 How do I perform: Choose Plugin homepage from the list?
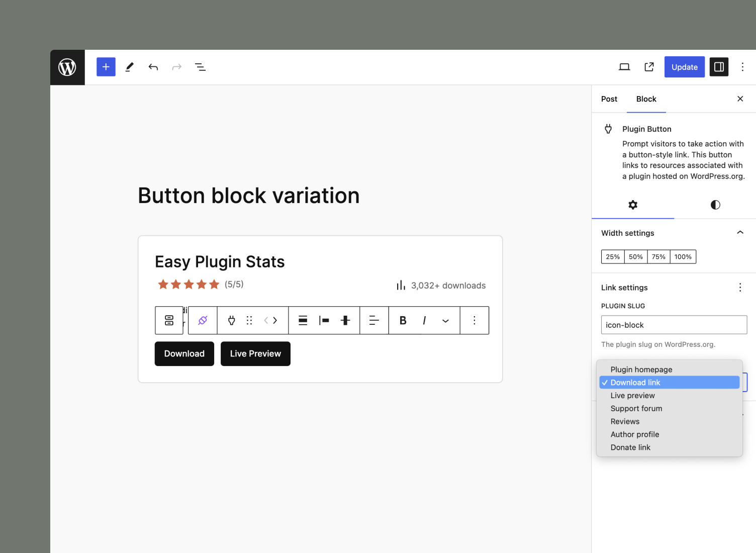(x=670, y=370)
